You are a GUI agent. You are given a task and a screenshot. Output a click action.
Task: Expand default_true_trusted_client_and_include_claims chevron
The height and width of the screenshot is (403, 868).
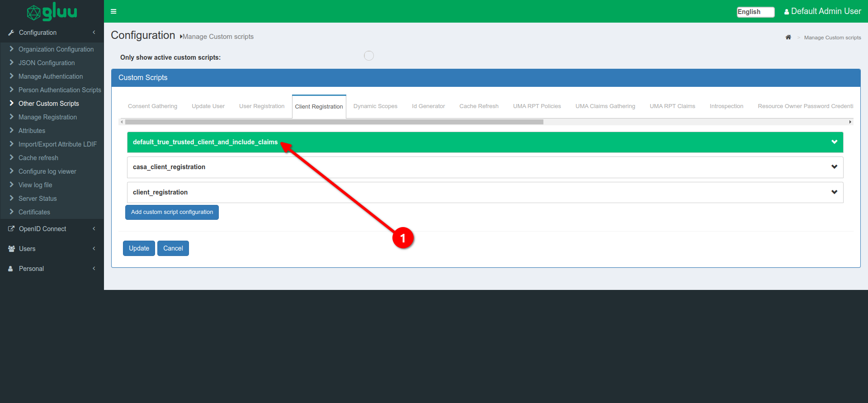(834, 142)
